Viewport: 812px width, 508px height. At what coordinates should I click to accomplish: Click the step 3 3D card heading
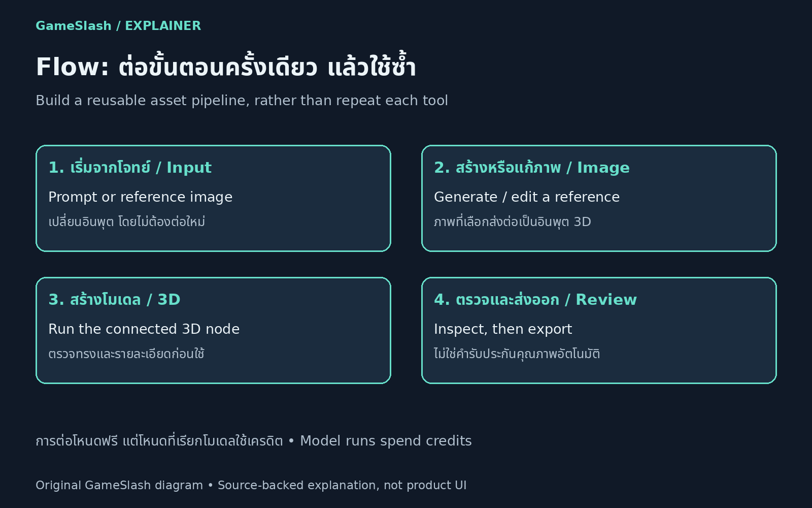pos(114,299)
